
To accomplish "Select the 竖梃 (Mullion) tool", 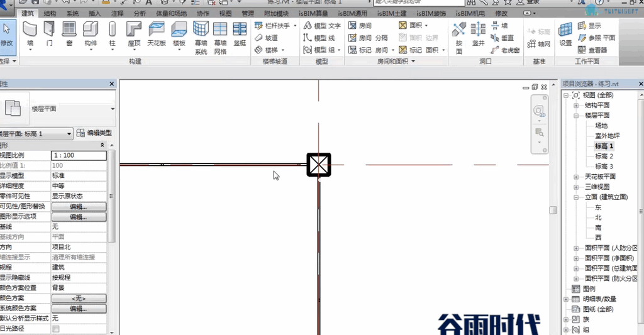I will [x=240, y=35].
